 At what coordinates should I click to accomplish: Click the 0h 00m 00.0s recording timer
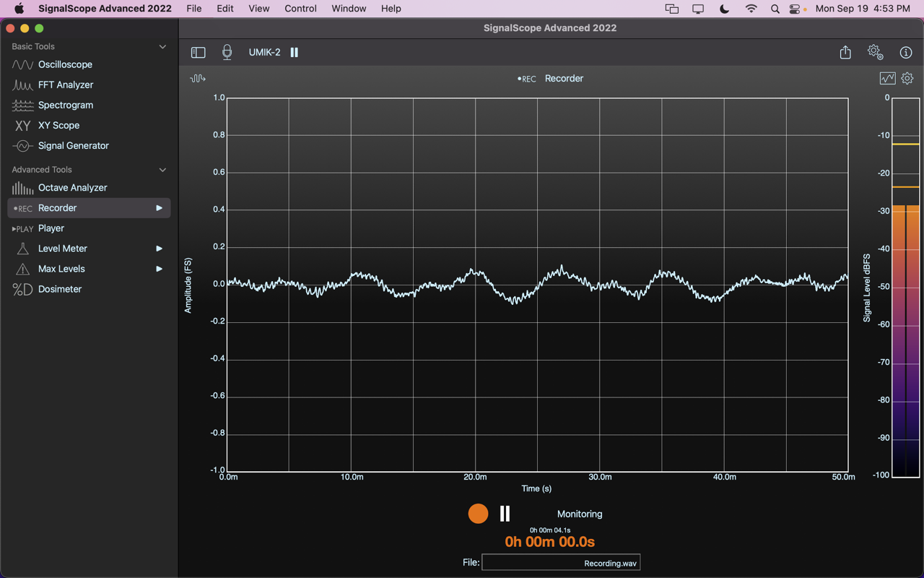click(550, 542)
